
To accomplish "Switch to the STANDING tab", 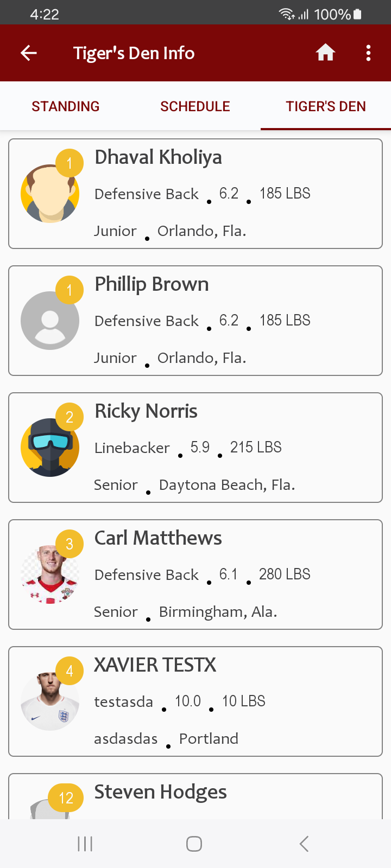I will click(65, 106).
